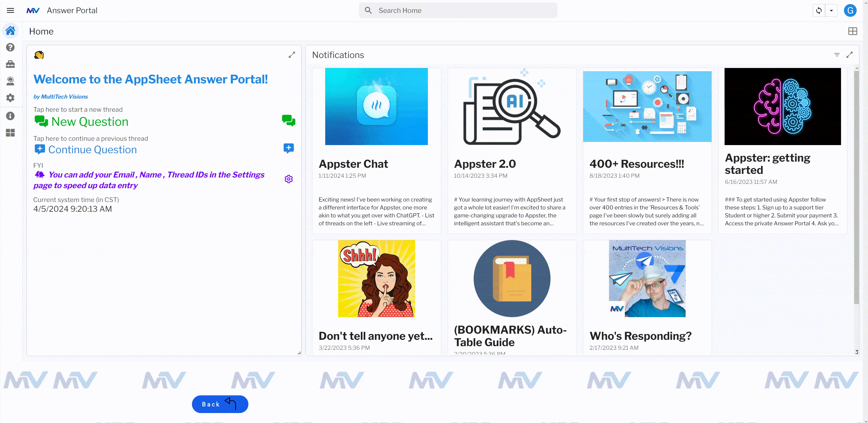
Task: Open the Appster Chat notification image
Action: (376, 107)
